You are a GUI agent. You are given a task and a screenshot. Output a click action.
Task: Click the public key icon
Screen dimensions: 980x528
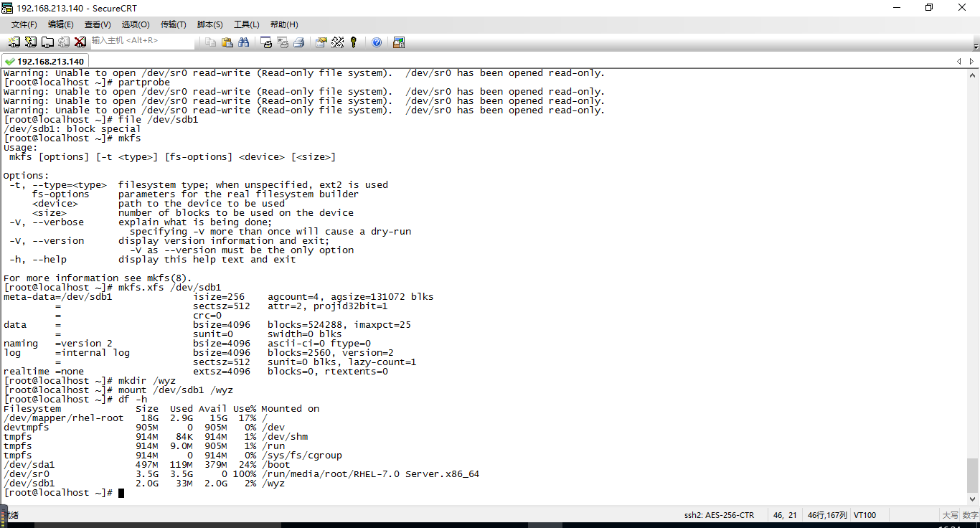354,42
